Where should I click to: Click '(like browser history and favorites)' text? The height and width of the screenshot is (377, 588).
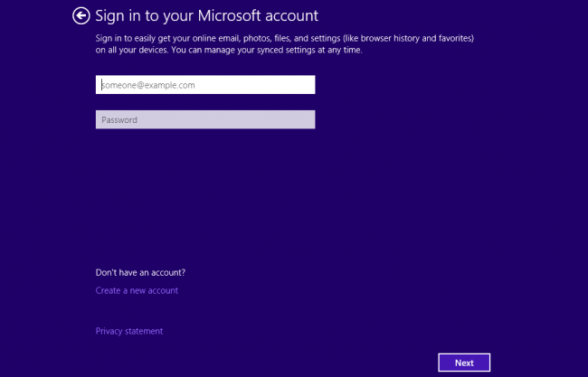pyautogui.click(x=403, y=39)
